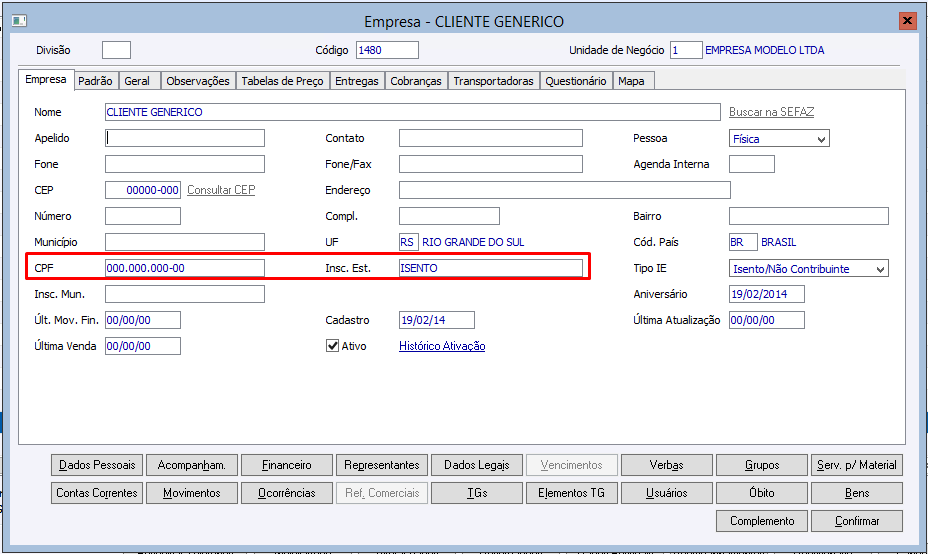Click the Verbas button

coord(666,465)
